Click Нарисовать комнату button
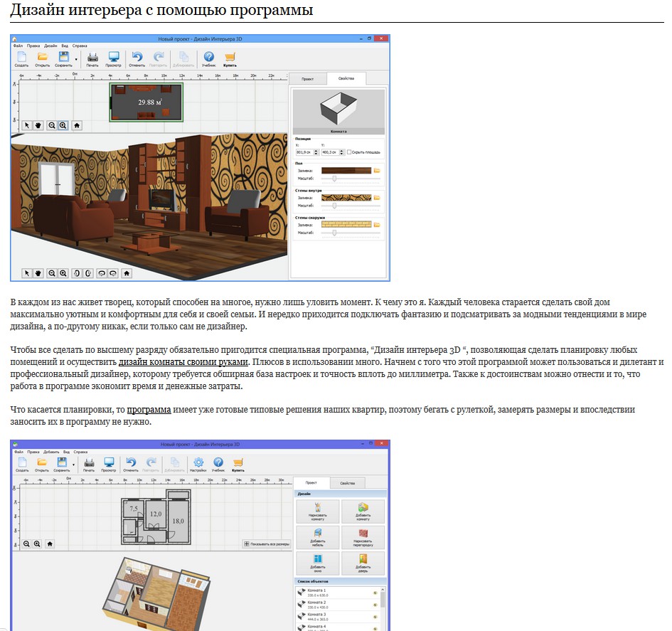 pyautogui.click(x=318, y=511)
